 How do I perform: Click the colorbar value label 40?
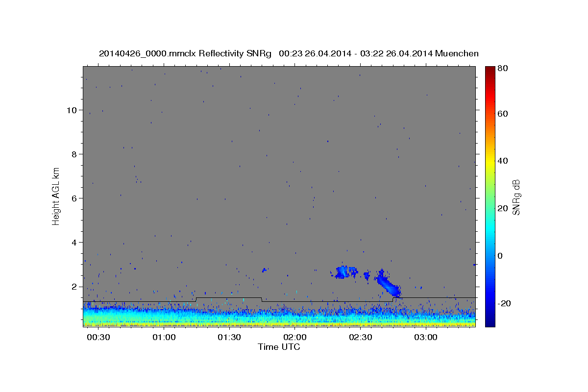503,161
